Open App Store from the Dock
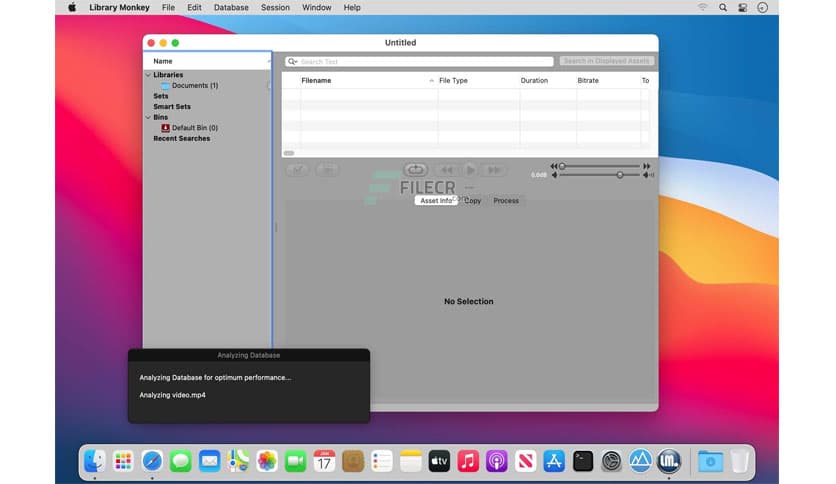836x484 pixels. point(554,461)
